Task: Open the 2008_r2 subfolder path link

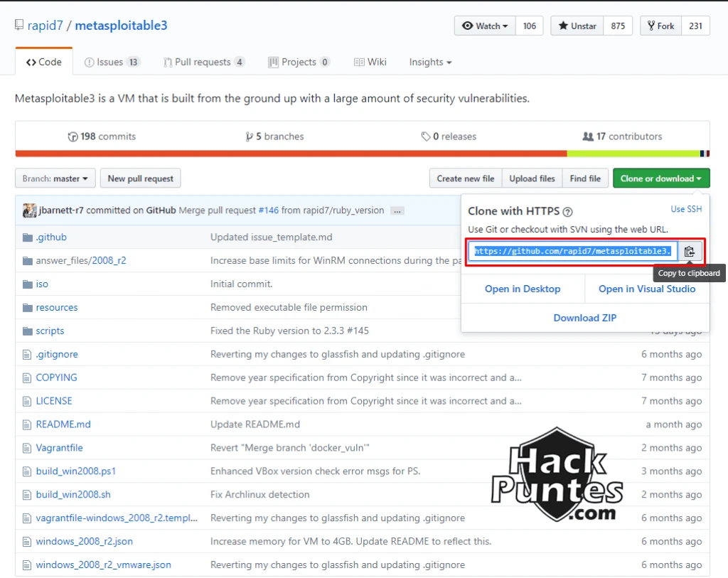Action: pos(109,260)
